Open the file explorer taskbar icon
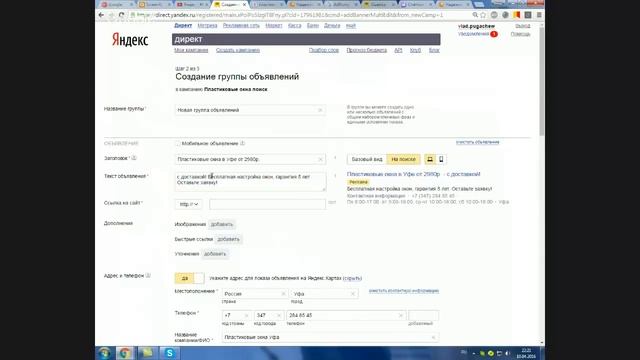This screenshot has height=360, width=640. coord(147,353)
